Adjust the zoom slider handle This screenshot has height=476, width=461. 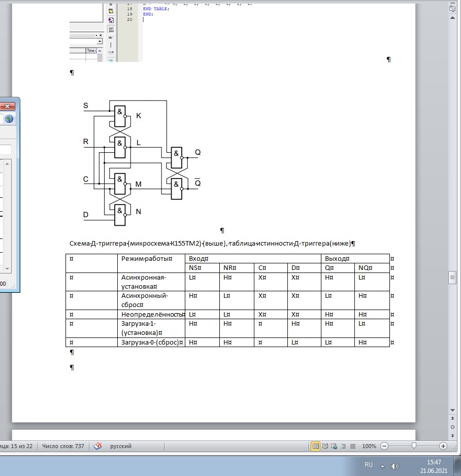click(x=414, y=446)
